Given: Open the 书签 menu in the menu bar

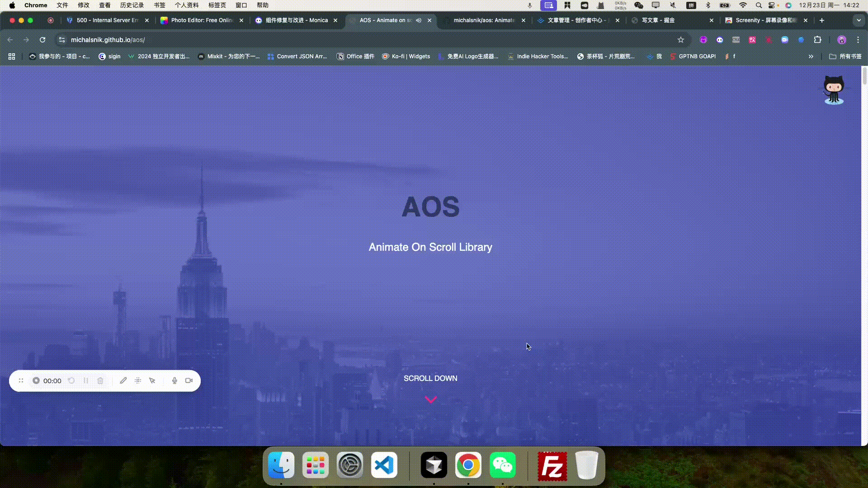Looking at the screenshot, I should [x=160, y=5].
